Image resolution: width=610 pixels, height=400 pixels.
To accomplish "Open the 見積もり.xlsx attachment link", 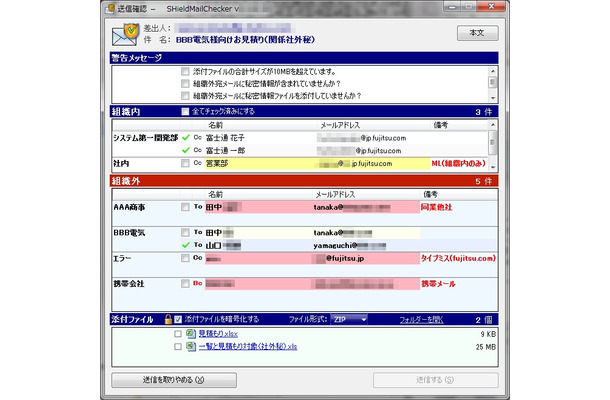I will pos(218,334).
